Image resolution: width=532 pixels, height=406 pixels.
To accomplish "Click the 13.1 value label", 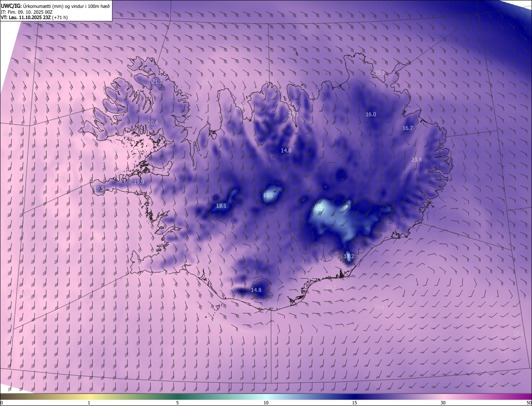I will [221, 206].
